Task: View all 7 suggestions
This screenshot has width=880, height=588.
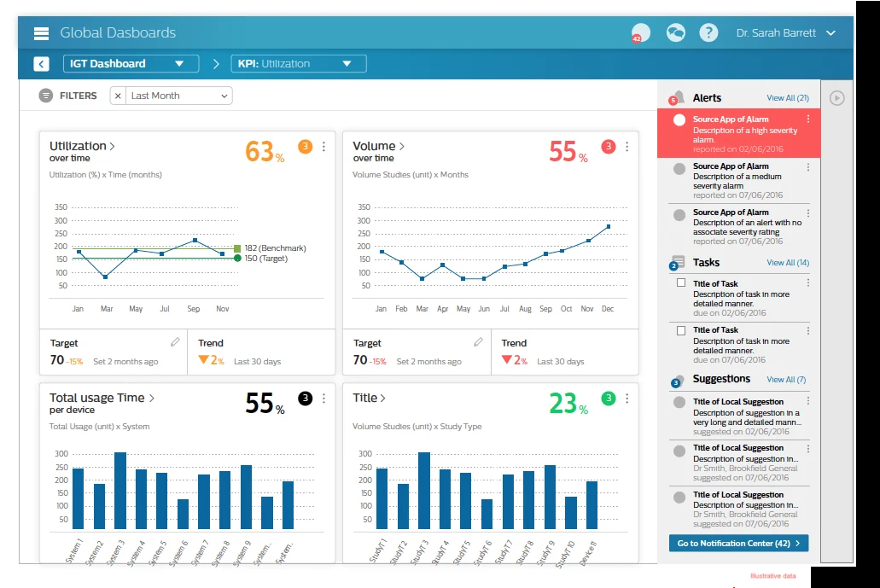Action: pos(786,380)
